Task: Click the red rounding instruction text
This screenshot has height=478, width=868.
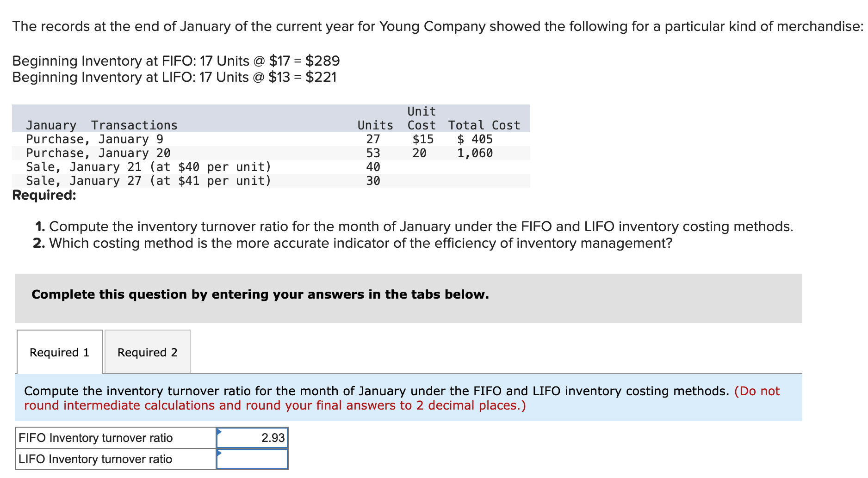Action: (275, 405)
